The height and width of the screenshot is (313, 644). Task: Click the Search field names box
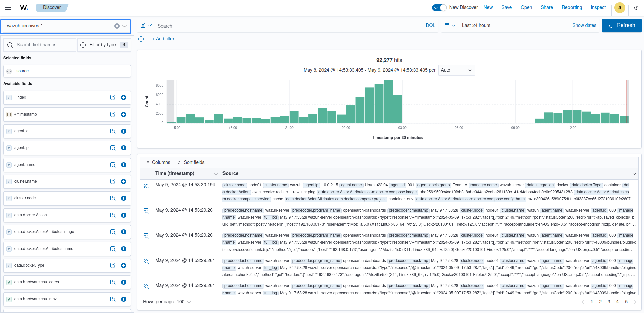coord(40,45)
